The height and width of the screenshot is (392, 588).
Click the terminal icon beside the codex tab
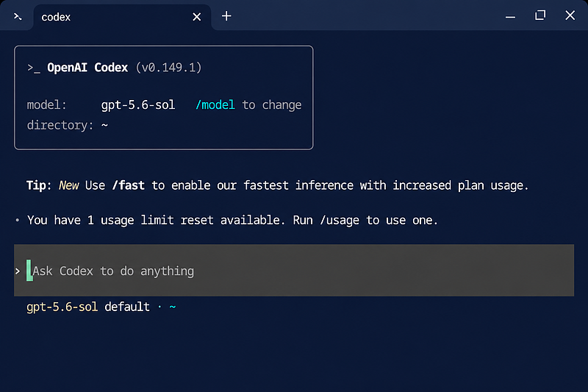pyautogui.click(x=18, y=17)
